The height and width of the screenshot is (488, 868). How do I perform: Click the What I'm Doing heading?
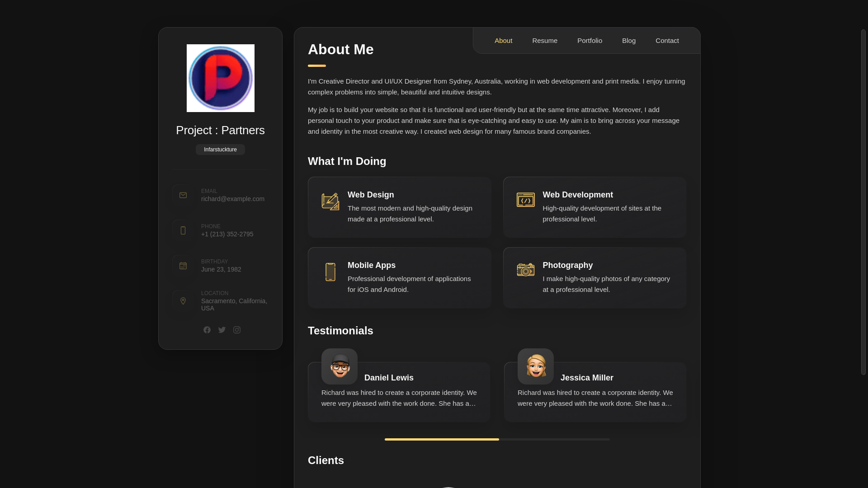pos(347,161)
